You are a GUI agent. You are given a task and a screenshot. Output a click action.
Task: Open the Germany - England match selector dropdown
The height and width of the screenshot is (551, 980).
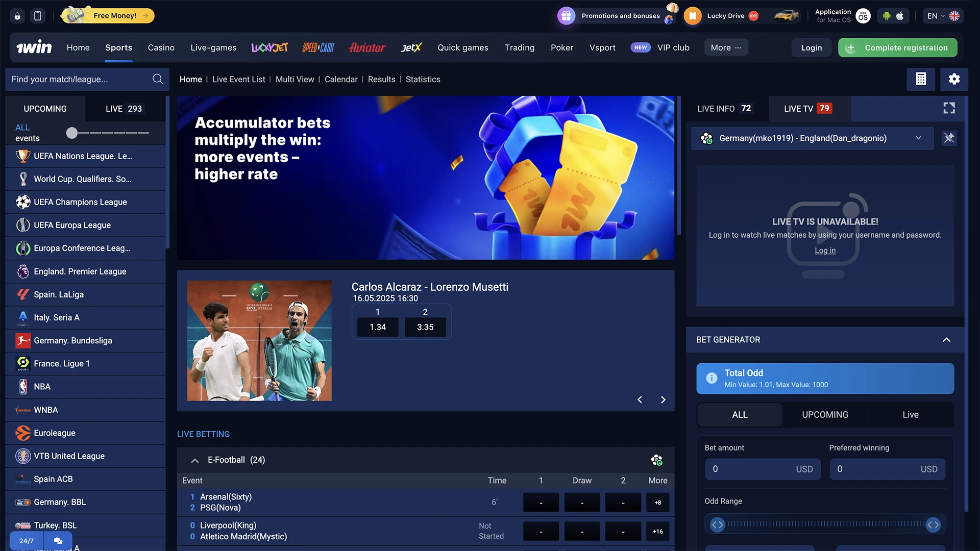[812, 138]
